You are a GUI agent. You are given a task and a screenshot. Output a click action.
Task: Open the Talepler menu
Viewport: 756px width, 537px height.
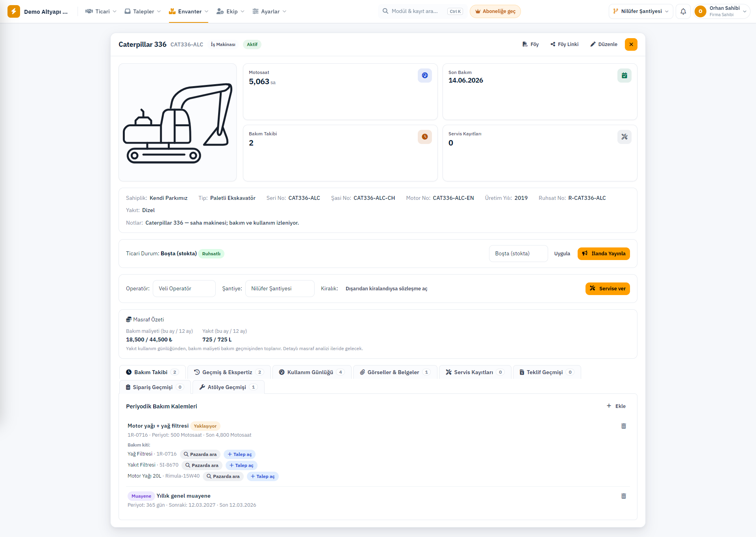(143, 11)
